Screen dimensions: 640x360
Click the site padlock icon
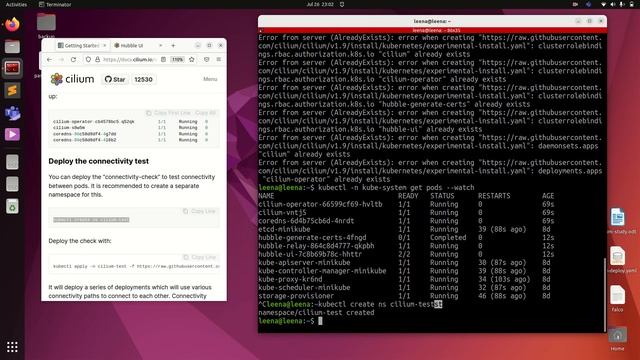point(97,60)
